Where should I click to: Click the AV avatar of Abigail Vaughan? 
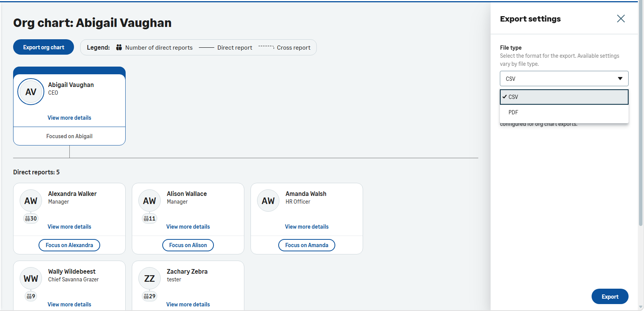coord(31,92)
